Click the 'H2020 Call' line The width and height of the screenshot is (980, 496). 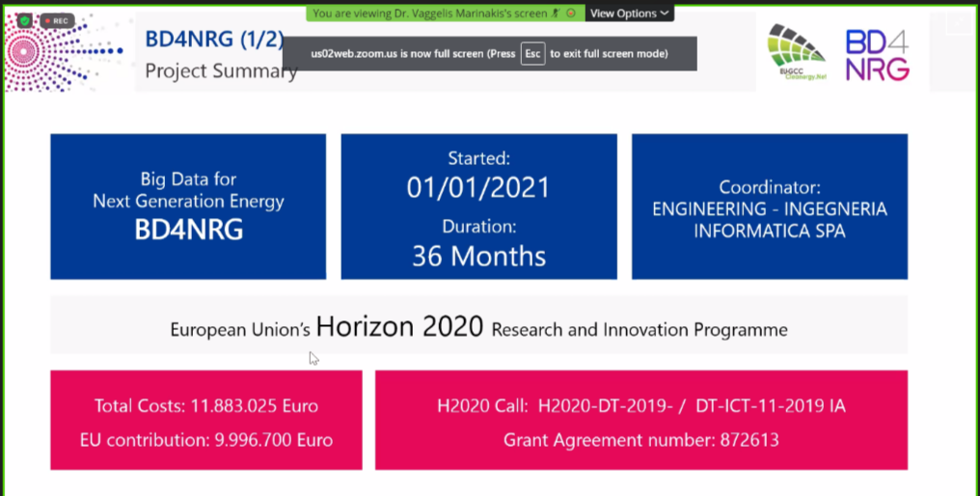641,406
